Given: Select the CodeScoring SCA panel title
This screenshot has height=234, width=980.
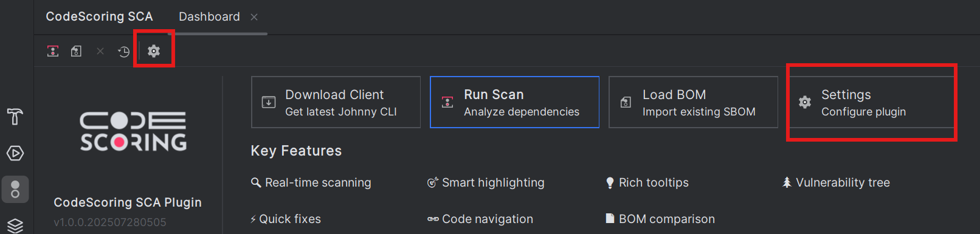Looking at the screenshot, I should [x=99, y=16].
